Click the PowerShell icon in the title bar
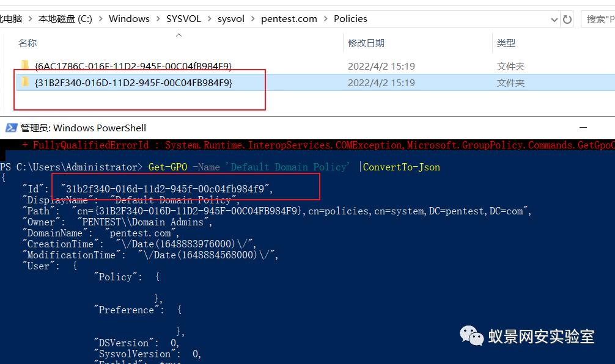 pyautogui.click(x=11, y=128)
